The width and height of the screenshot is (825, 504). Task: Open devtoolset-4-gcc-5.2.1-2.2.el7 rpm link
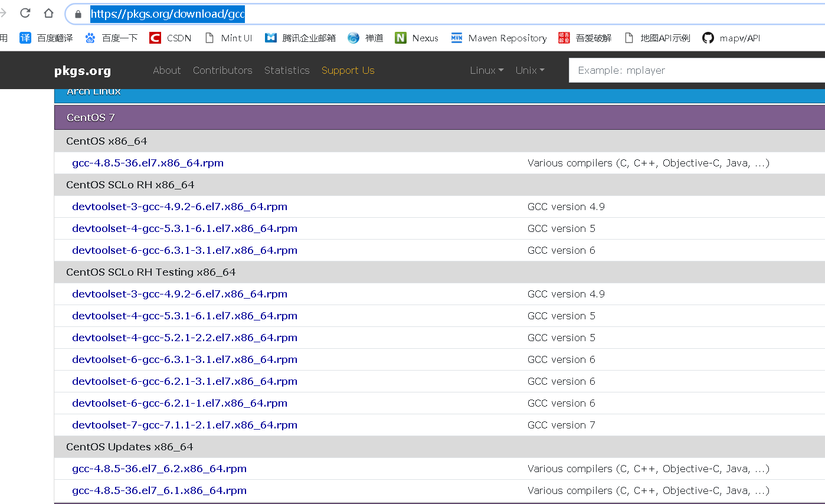(x=185, y=338)
